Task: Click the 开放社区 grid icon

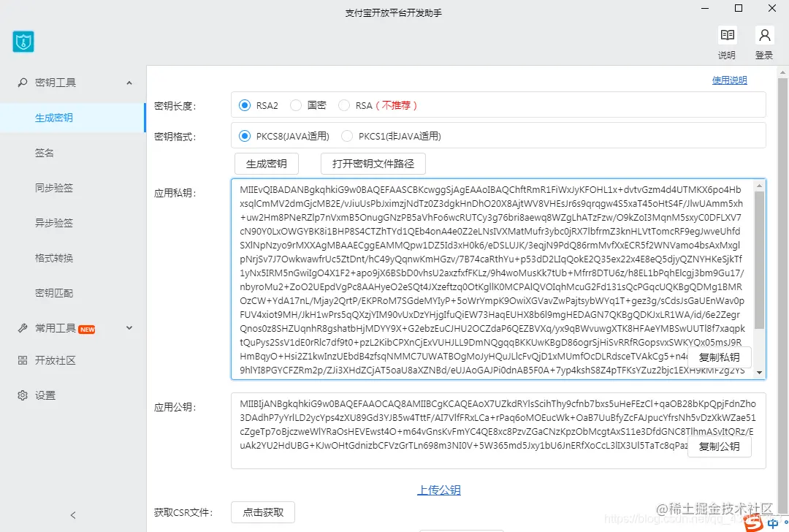Action: coord(23,360)
